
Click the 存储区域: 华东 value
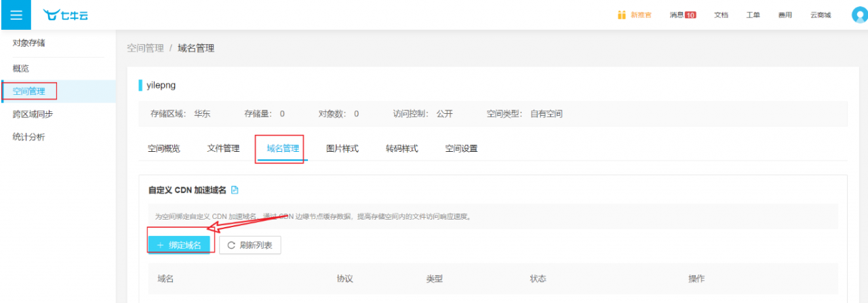point(202,114)
